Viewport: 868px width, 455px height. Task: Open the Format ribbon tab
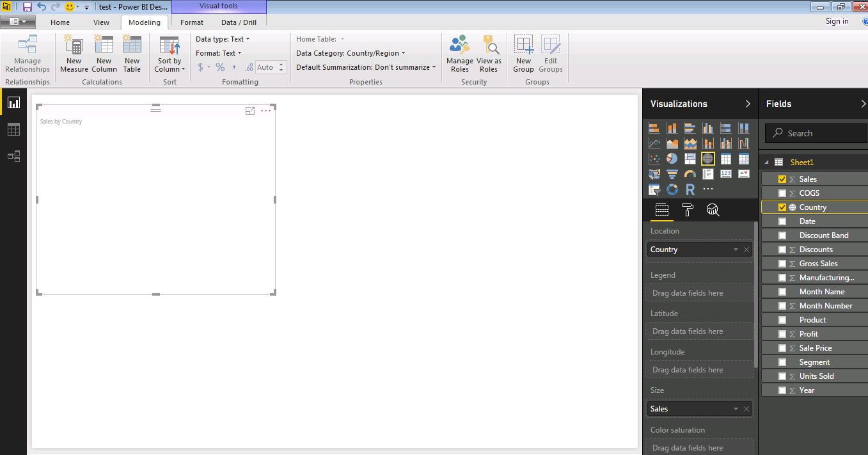click(192, 22)
